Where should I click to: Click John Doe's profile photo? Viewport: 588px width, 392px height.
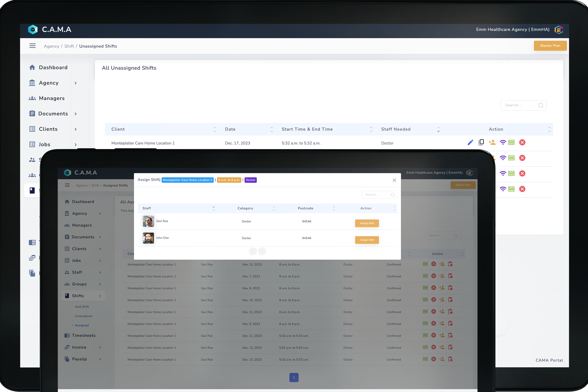tap(148, 238)
